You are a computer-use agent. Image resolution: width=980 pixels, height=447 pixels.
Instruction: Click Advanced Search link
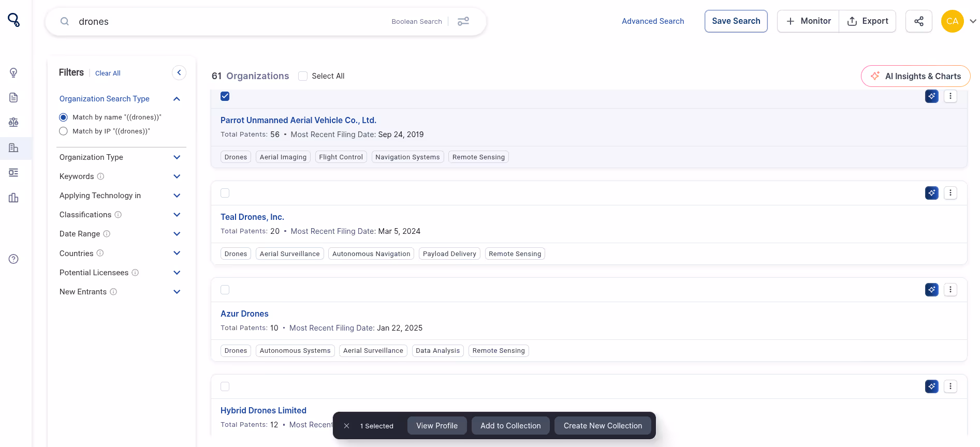click(x=653, y=21)
